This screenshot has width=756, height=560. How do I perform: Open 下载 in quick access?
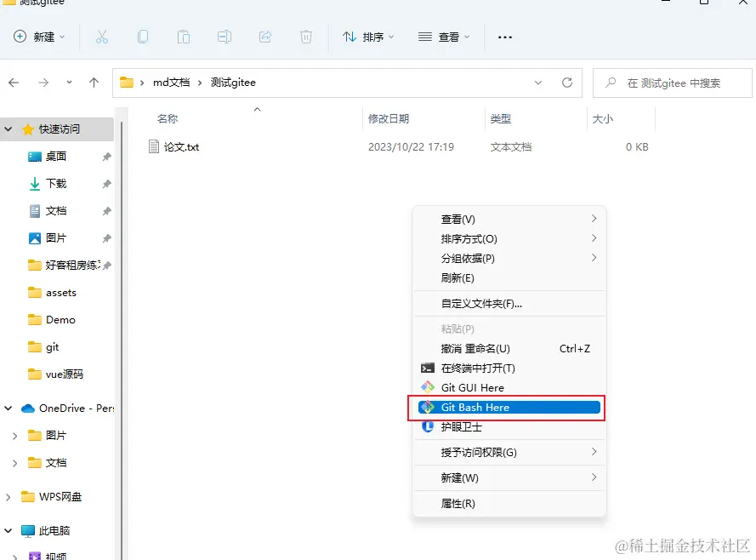pyautogui.click(x=56, y=183)
